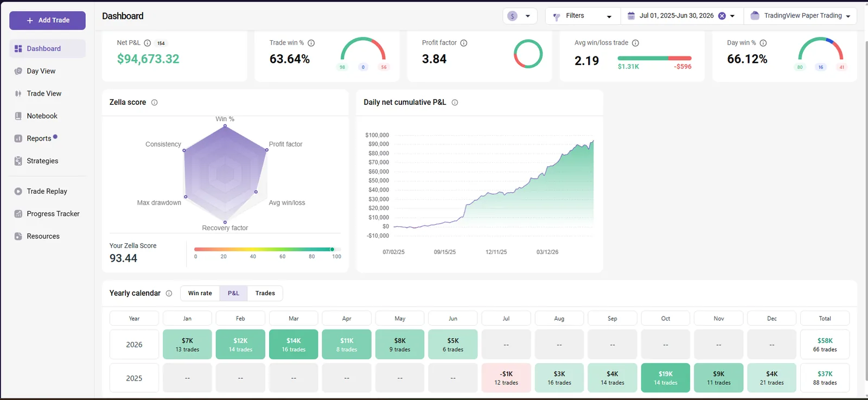868x400 pixels.
Task: Click the 98 winning trades badge
Action: pyautogui.click(x=342, y=67)
